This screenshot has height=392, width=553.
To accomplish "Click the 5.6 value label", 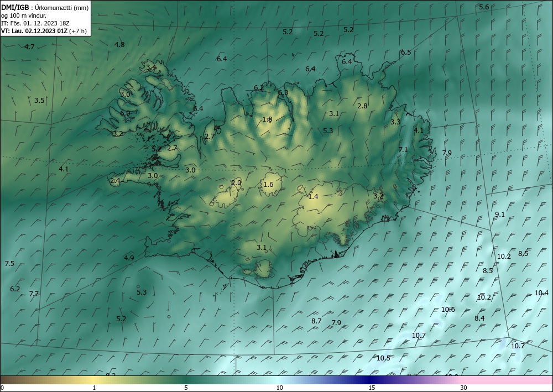I will [x=484, y=7].
